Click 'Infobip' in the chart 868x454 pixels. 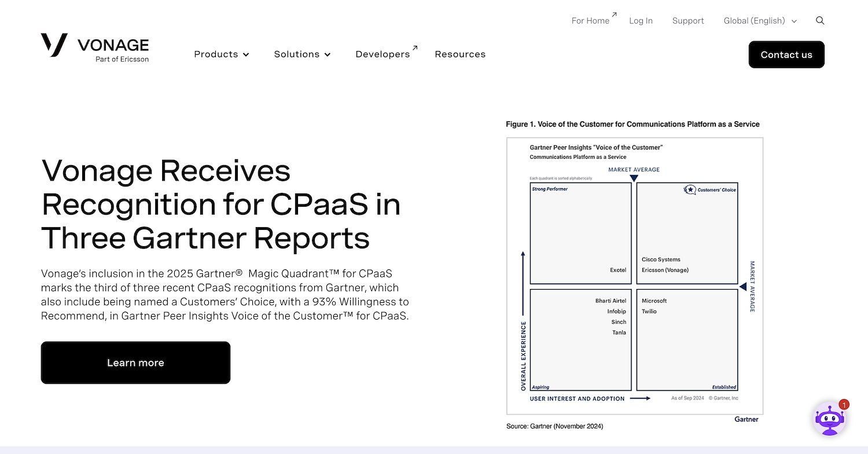pyautogui.click(x=617, y=312)
